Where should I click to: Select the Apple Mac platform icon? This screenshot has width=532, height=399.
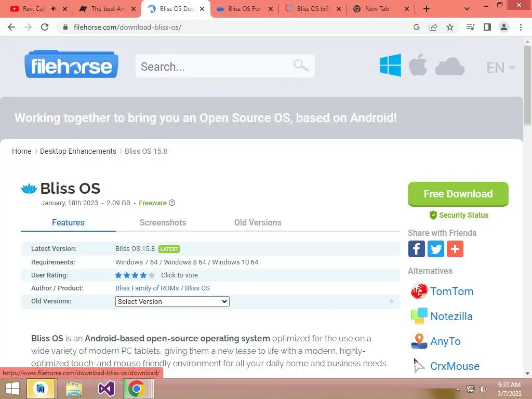pyautogui.click(x=418, y=64)
